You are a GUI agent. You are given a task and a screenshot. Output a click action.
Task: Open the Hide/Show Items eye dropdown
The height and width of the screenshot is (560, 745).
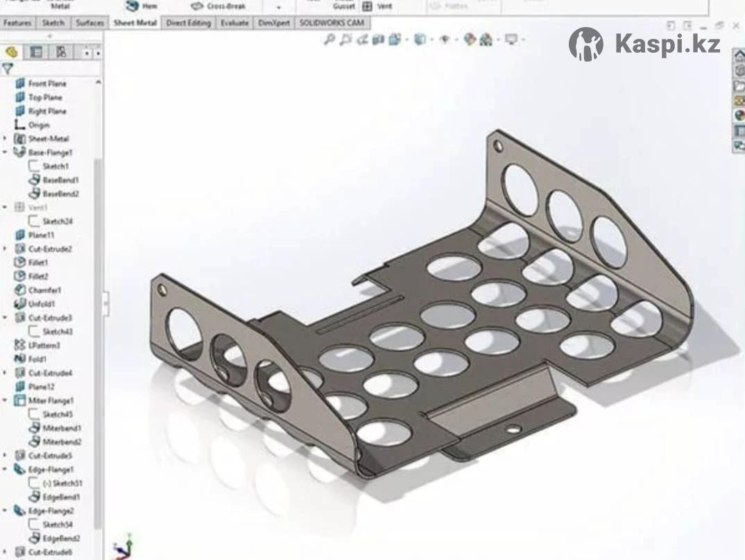pyautogui.click(x=445, y=40)
